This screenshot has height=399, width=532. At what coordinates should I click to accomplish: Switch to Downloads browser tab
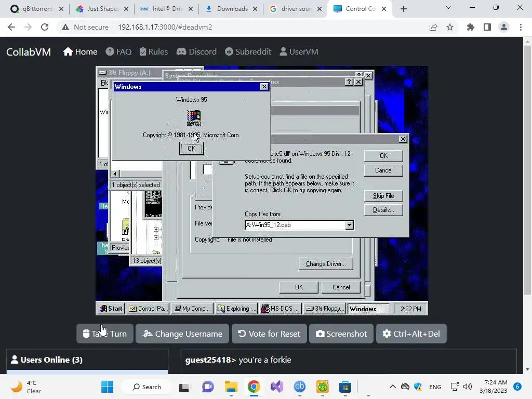(231, 9)
